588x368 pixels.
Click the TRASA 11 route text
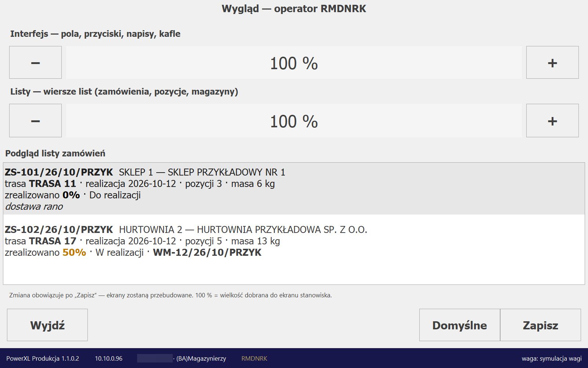tap(53, 184)
